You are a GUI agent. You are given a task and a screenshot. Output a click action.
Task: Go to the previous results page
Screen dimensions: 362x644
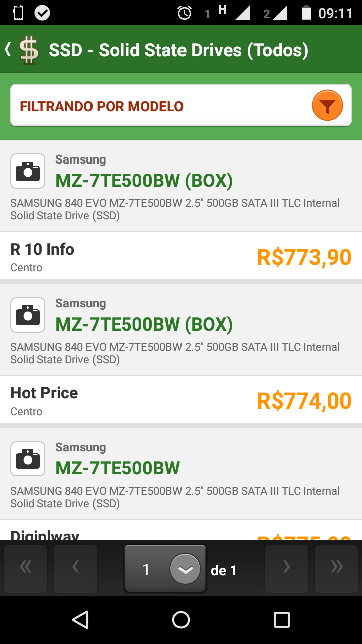pyautogui.click(x=75, y=568)
